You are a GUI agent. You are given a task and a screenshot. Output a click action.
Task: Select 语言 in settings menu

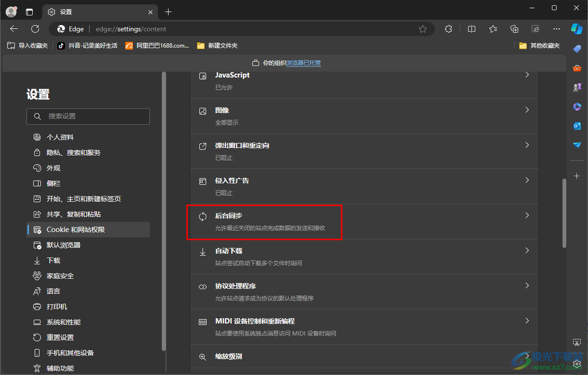[x=88, y=291]
